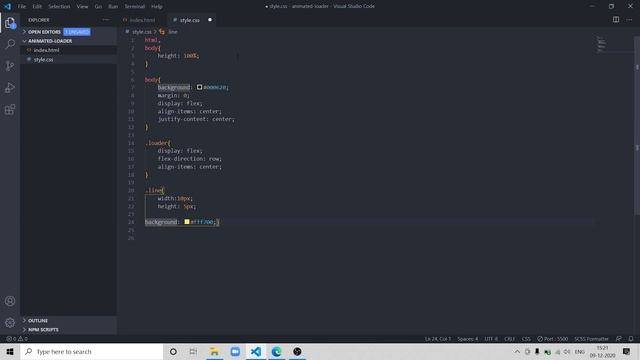Open the Run and Debug view

10,87
